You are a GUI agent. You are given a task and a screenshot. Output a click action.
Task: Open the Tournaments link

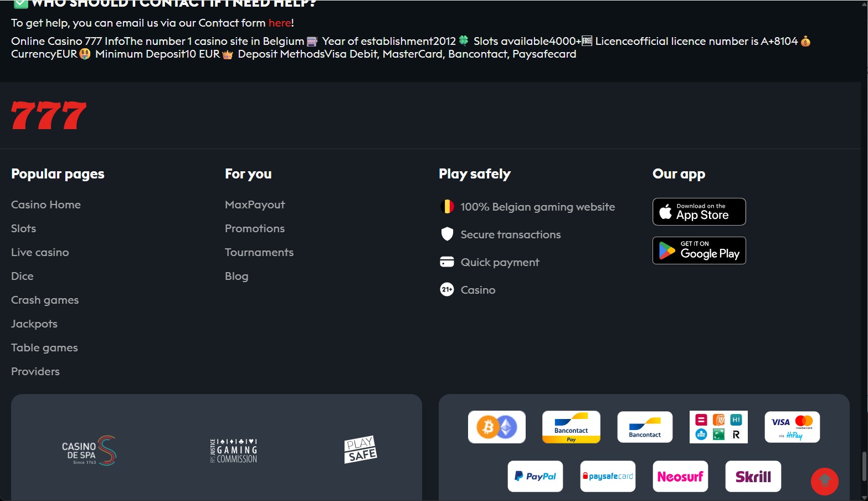click(259, 252)
